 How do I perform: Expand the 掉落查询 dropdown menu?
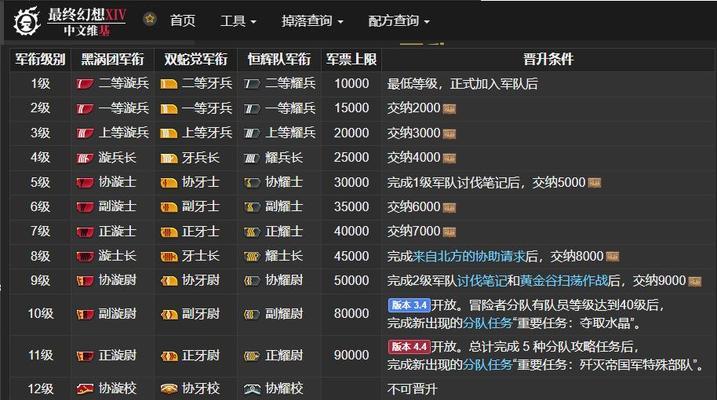coord(312,21)
